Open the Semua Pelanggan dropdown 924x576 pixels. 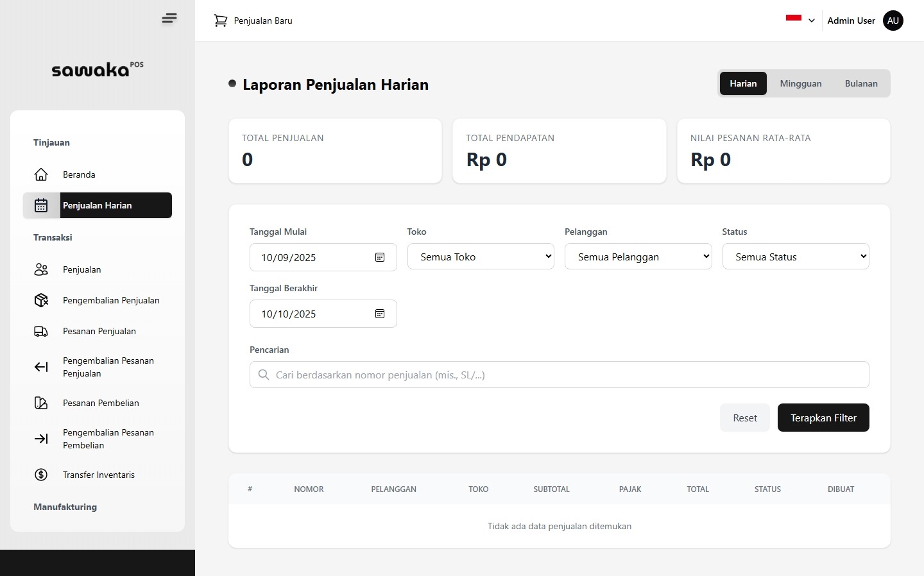(638, 257)
